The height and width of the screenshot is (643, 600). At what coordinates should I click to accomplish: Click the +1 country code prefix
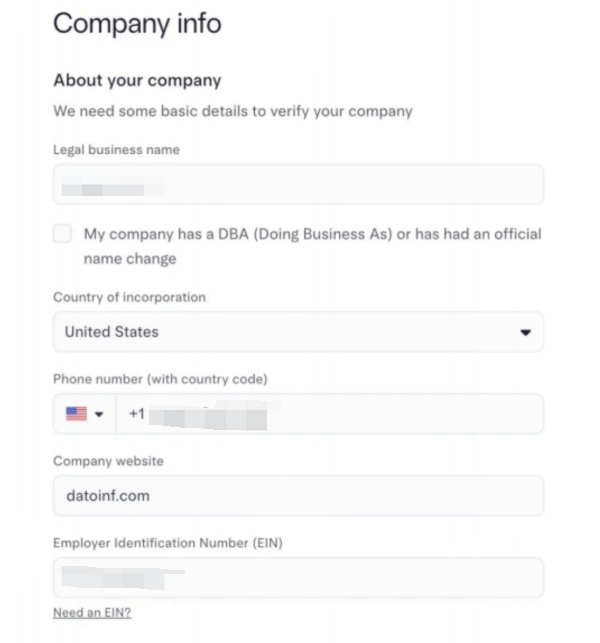pyautogui.click(x=137, y=414)
